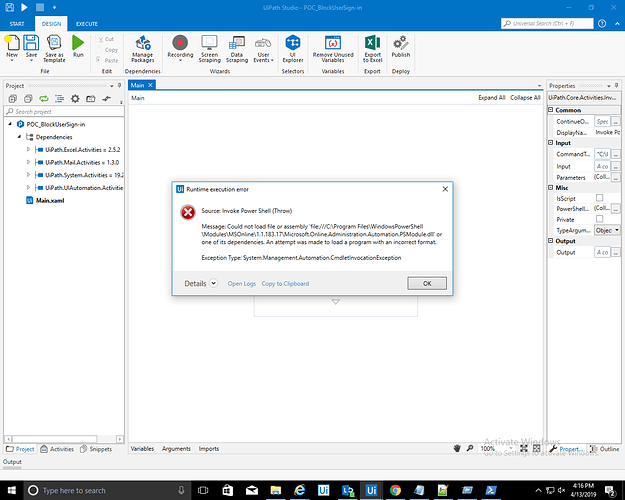Click the collapse all icon in Project panel
Viewport: 625px width, 500px height.
(x=28, y=98)
